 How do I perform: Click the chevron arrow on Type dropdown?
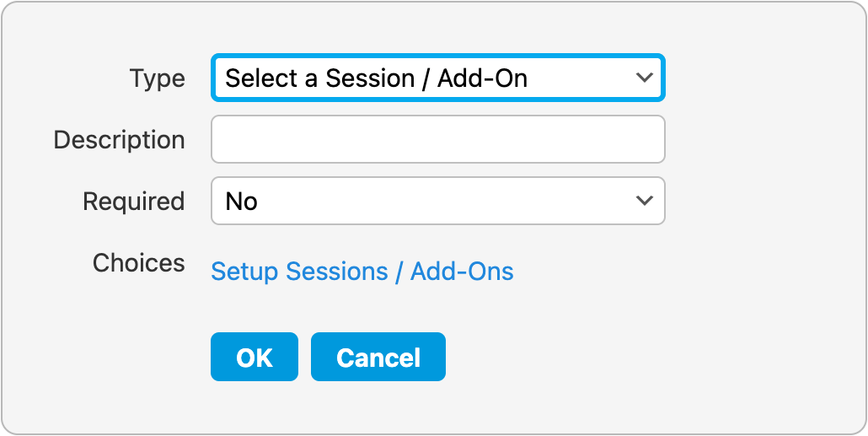click(x=645, y=78)
